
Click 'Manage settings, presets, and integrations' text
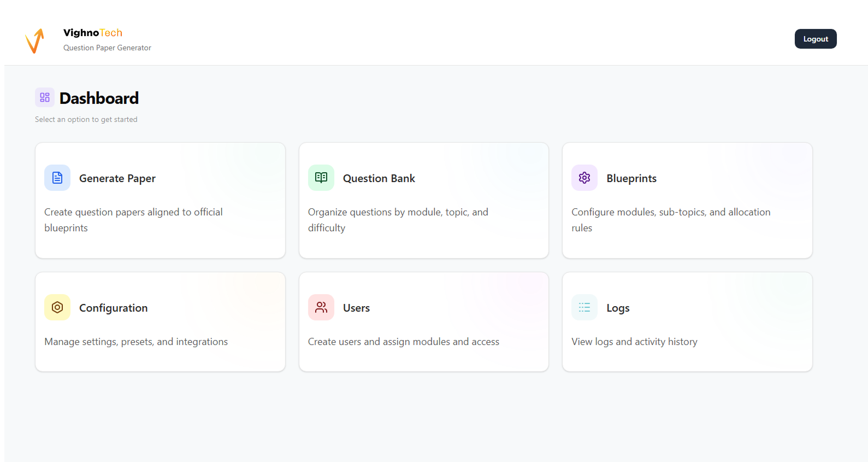[x=136, y=342]
